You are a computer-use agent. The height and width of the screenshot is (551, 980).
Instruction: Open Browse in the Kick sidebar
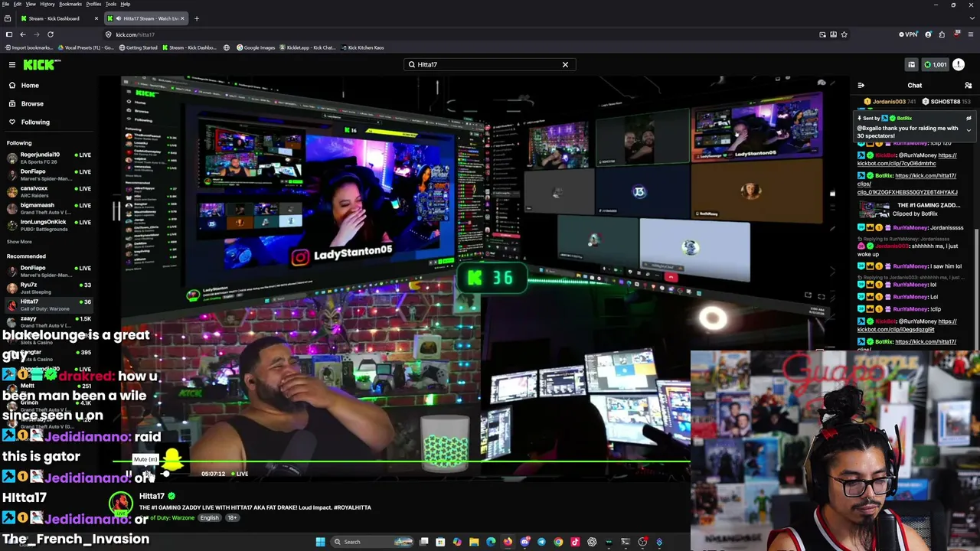pyautogui.click(x=32, y=103)
